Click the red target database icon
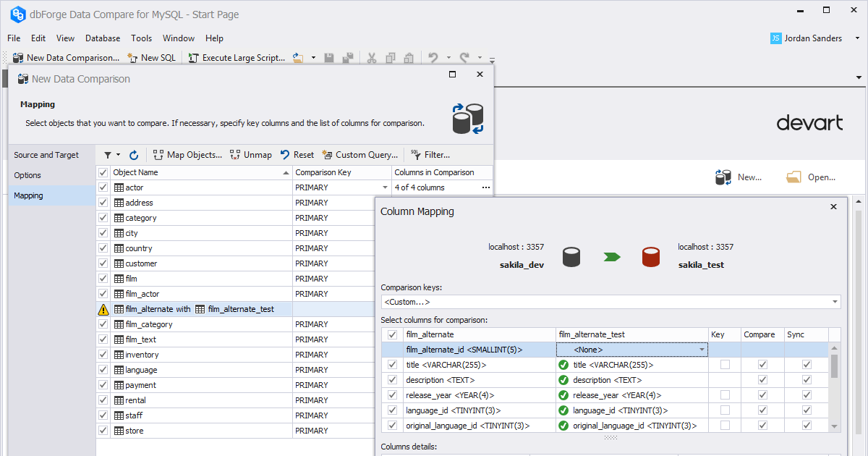 point(651,257)
